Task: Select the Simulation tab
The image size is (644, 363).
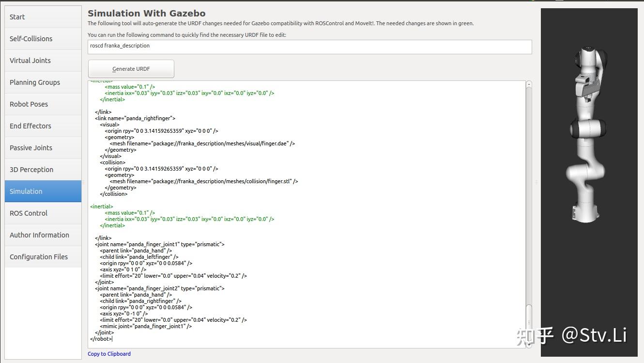Action: tap(43, 191)
